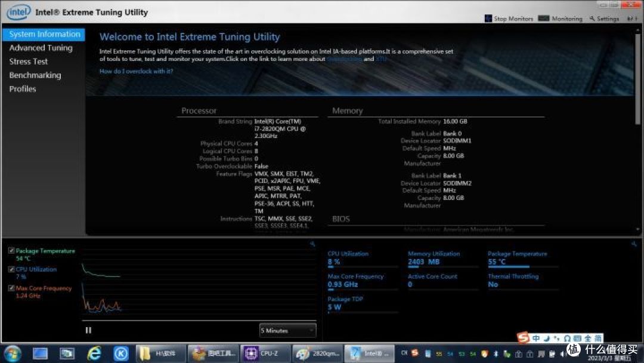644x363 pixels.
Task: Open the Windows Start menu
Action: coord(13,353)
